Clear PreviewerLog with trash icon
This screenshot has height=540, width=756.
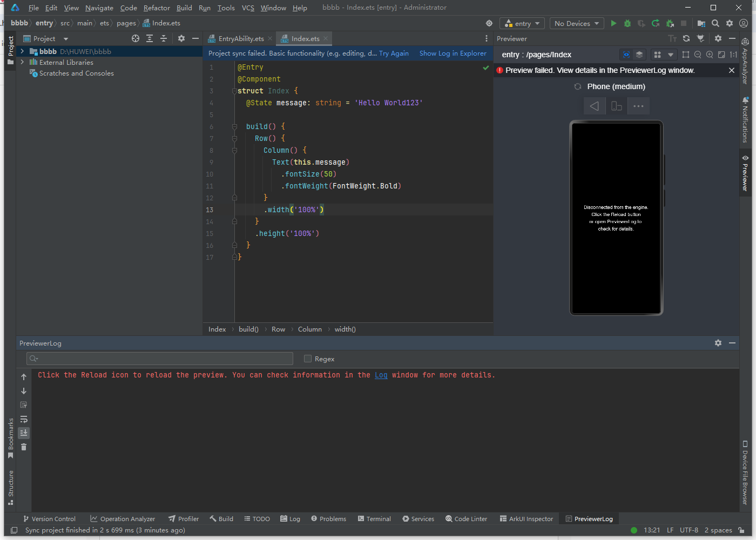[x=24, y=447]
